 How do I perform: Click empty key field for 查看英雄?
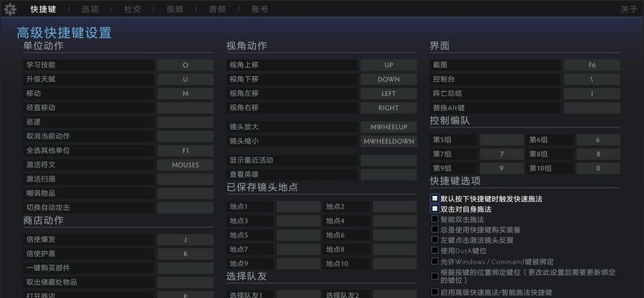click(389, 174)
